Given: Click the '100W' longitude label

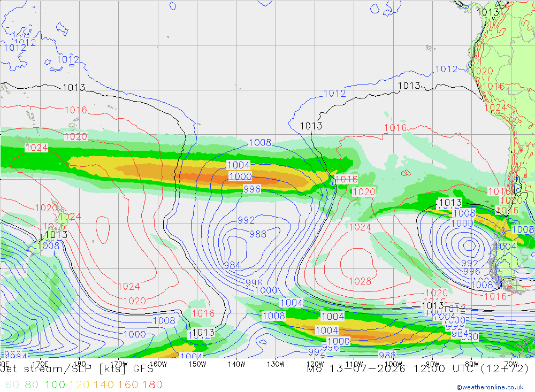Looking at the screenshot, I should pos(393,364).
